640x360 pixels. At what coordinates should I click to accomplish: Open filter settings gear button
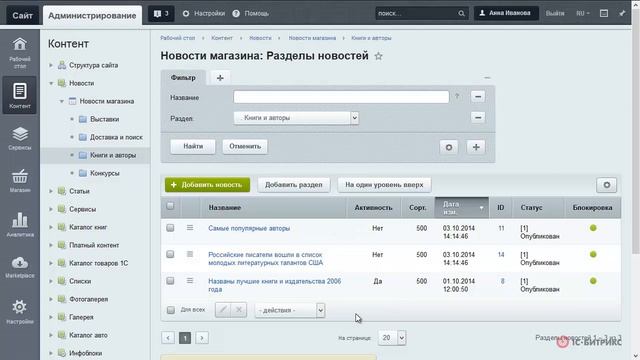[x=449, y=147]
